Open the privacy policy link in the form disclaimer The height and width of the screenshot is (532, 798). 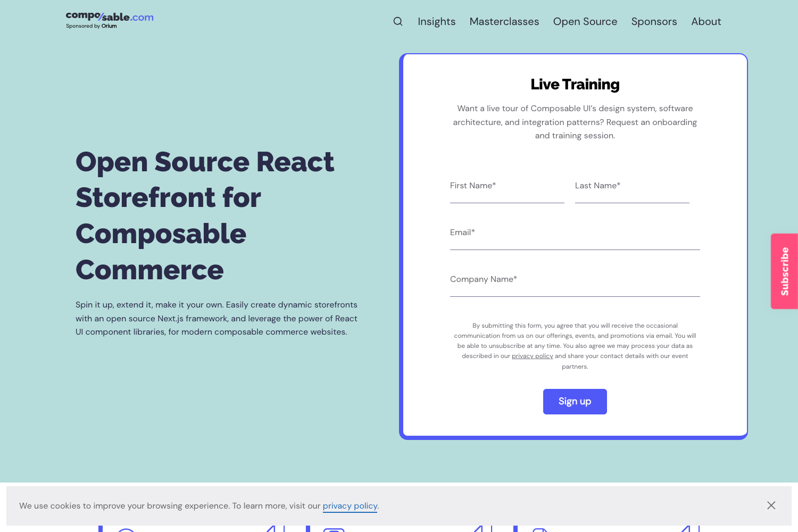click(x=532, y=355)
